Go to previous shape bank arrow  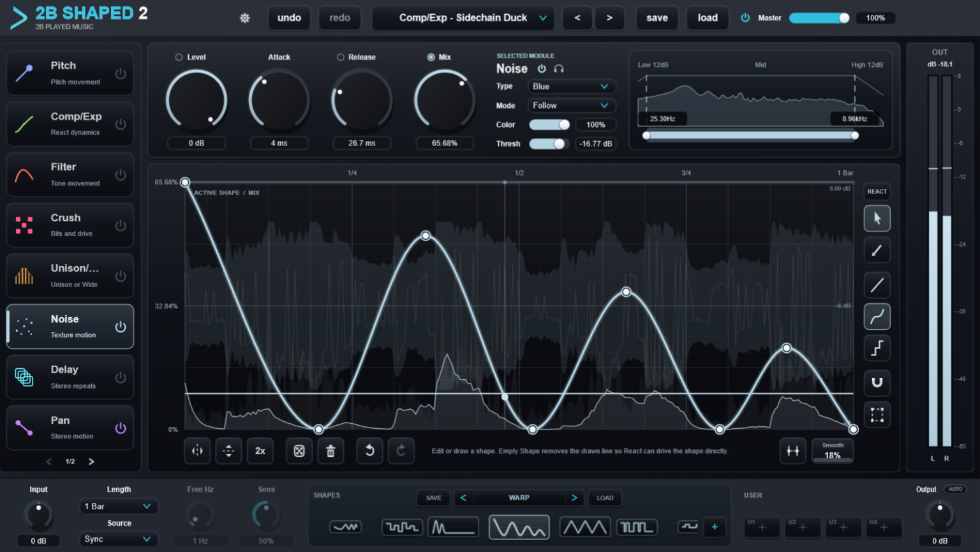464,498
